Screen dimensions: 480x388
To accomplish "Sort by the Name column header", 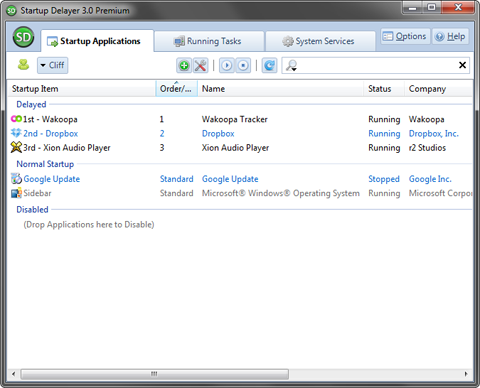I will [280, 89].
